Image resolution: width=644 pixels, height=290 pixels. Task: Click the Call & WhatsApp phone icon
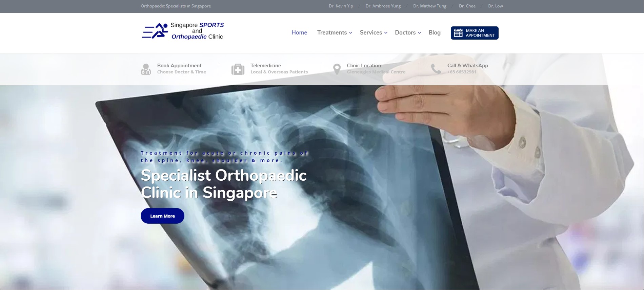point(436,69)
